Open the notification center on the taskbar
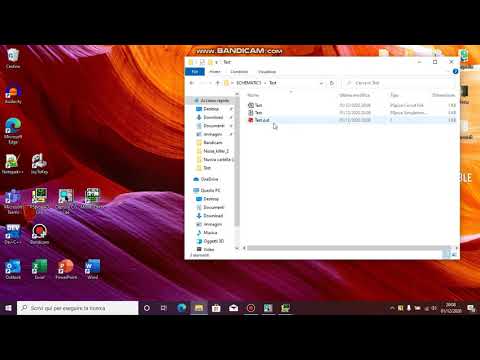The width and height of the screenshot is (480, 360). 471,308
